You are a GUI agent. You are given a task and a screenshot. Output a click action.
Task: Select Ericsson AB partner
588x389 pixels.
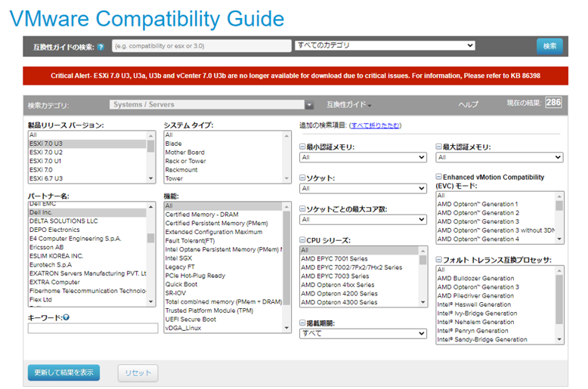[x=88, y=247]
